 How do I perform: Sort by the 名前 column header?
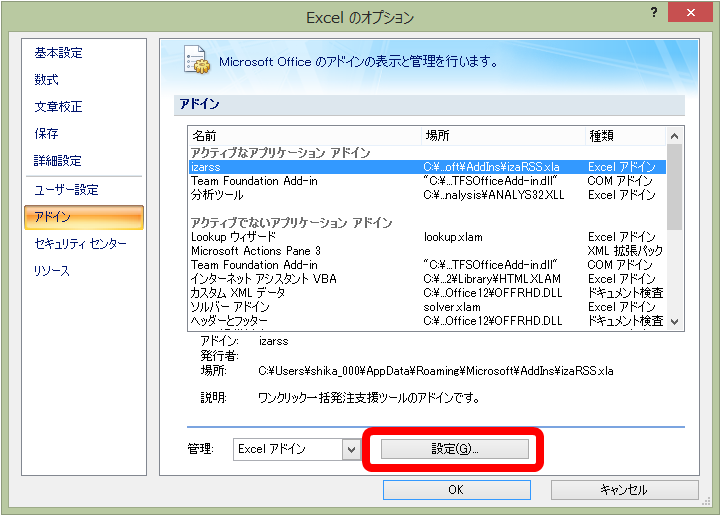pyautogui.click(x=304, y=136)
